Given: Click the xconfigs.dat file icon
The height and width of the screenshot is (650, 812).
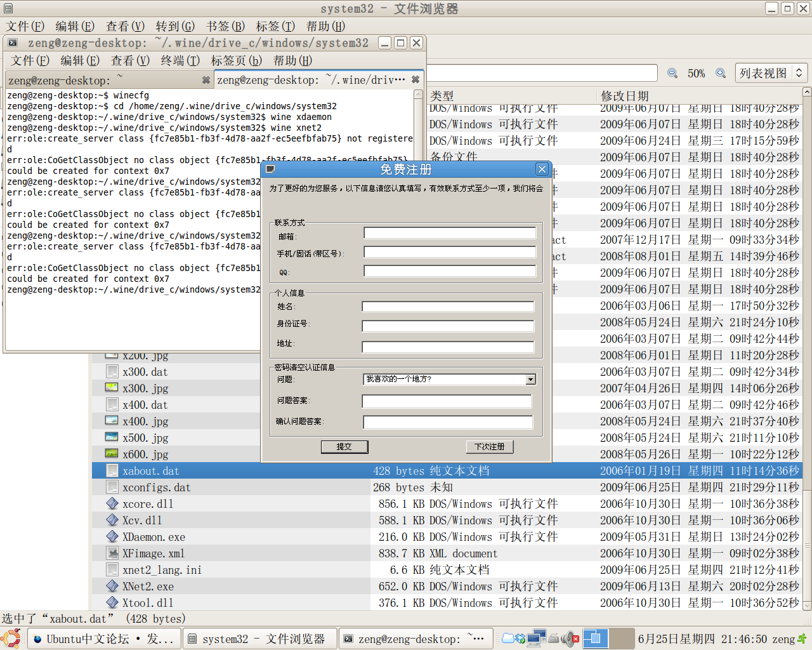Looking at the screenshot, I should pos(112,487).
